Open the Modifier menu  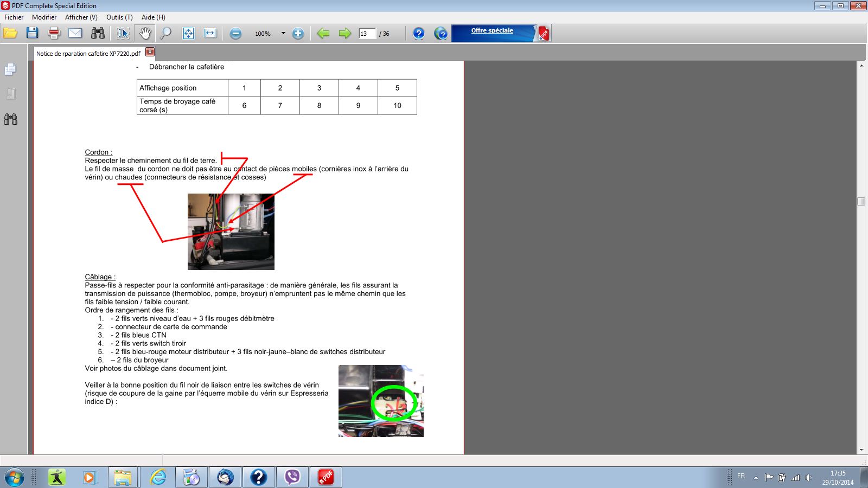click(44, 17)
